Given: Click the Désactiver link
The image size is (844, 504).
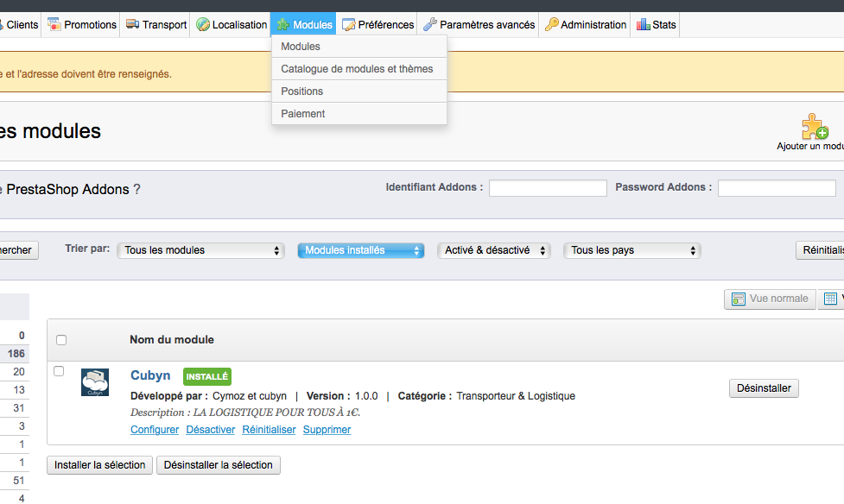Looking at the screenshot, I should click(x=211, y=430).
